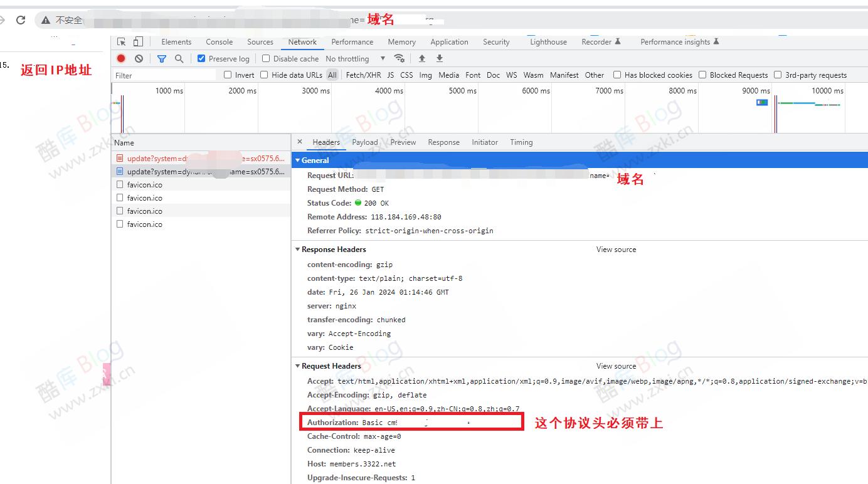Reload the page in the browser

click(21, 20)
